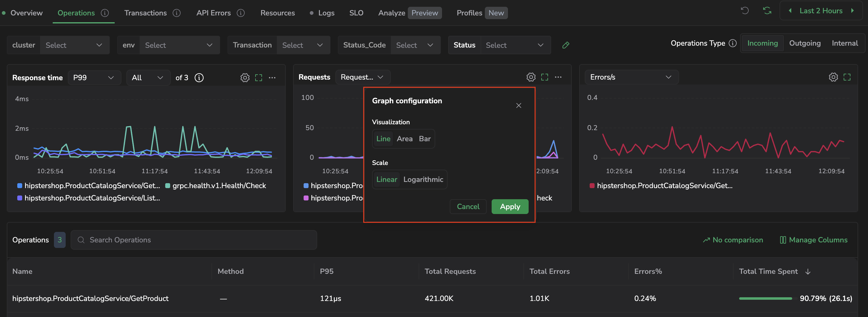The width and height of the screenshot is (868, 317).
Task: Click the hipstershop.ProductCatalogService/GetProduct row name
Action: [90, 298]
